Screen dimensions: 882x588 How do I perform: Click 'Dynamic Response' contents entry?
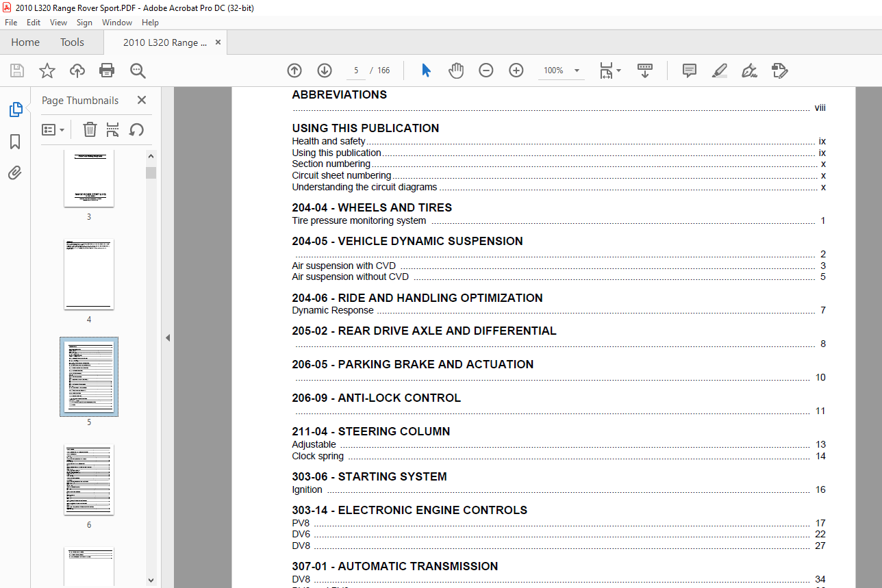point(333,311)
